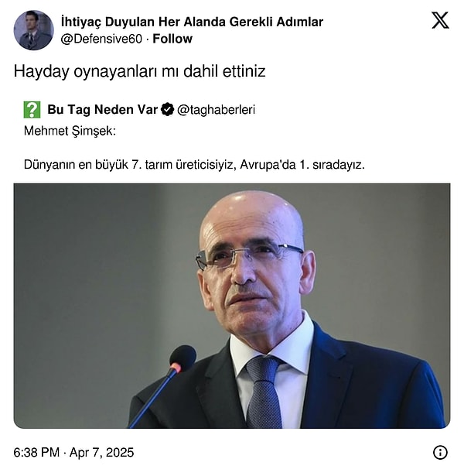Visit the @taghaberleri handle
The image size is (464, 476).
[x=216, y=110]
